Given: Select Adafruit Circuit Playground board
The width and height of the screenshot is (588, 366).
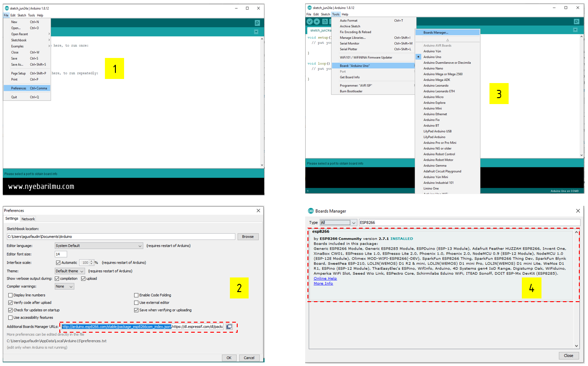Looking at the screenshot, I should (448, 171).
